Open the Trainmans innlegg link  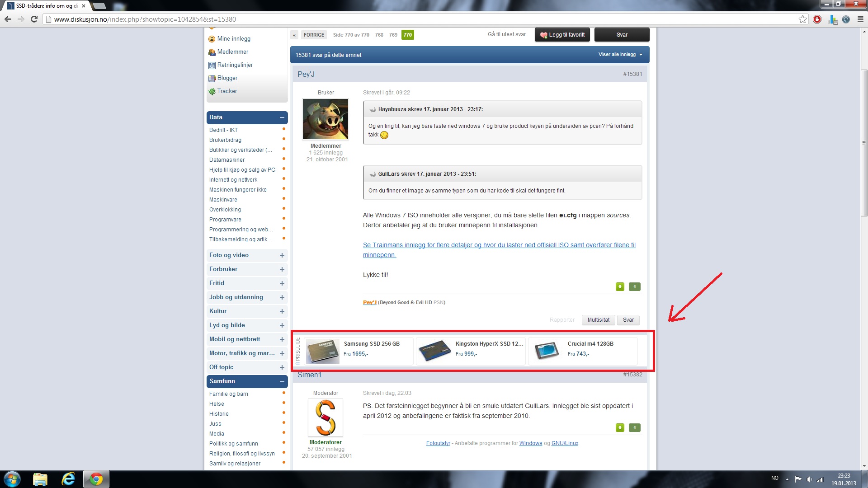(499, 245)
